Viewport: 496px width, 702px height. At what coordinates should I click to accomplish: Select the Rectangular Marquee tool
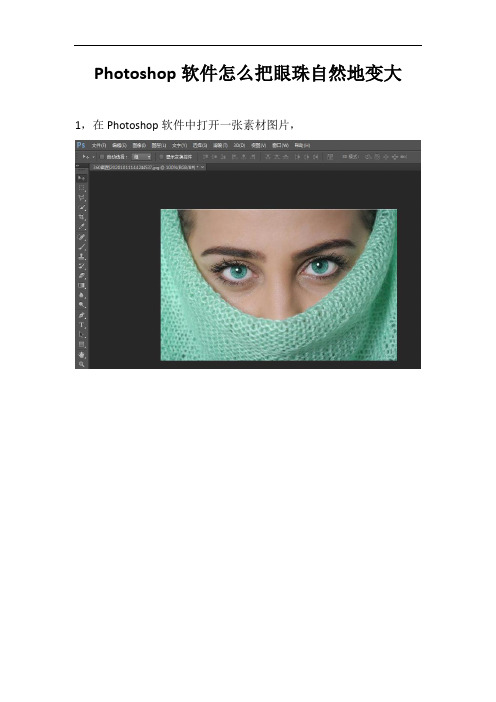coord(81,188)
